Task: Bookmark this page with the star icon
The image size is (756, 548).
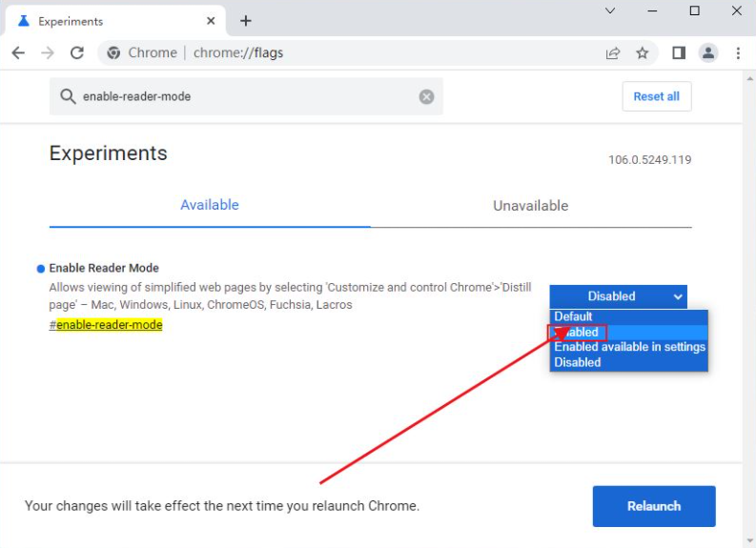Action: click(x=643, y=53)
